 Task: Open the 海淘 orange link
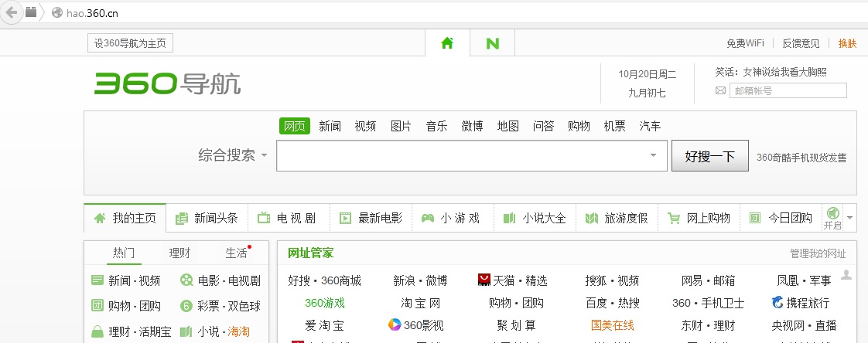(x=238, y=332)
